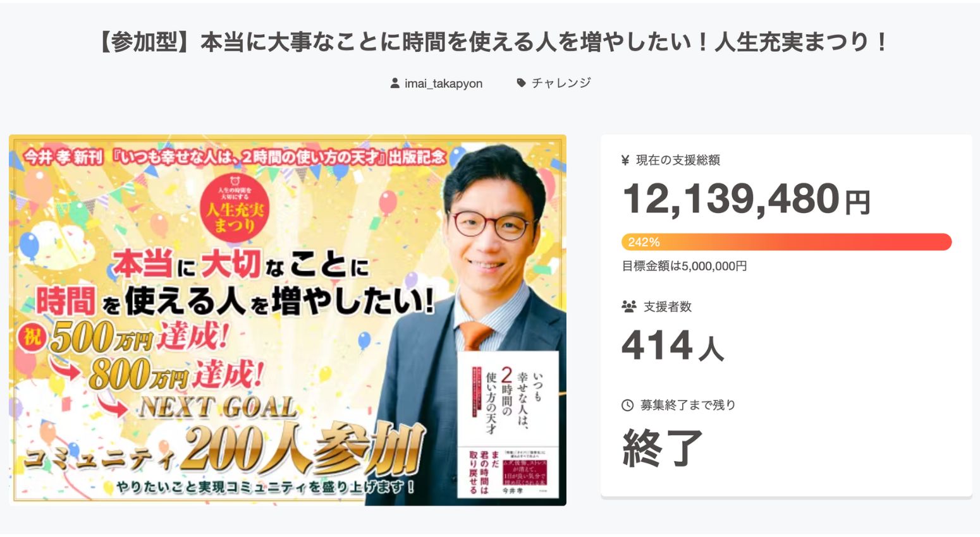The width and height of the screenshot is (980, 537).
Task: Click the 募集終了まで残り label
Action: click(x=688, y=405)
